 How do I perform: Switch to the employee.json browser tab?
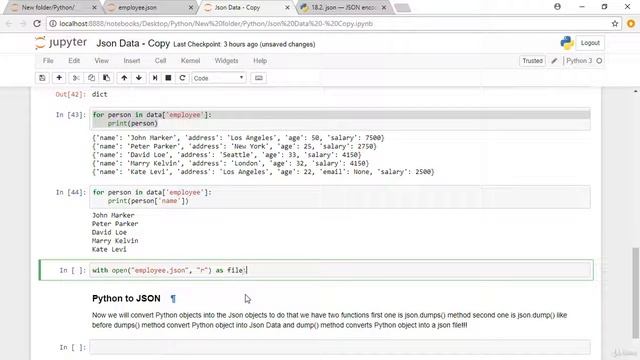point(149,7)
